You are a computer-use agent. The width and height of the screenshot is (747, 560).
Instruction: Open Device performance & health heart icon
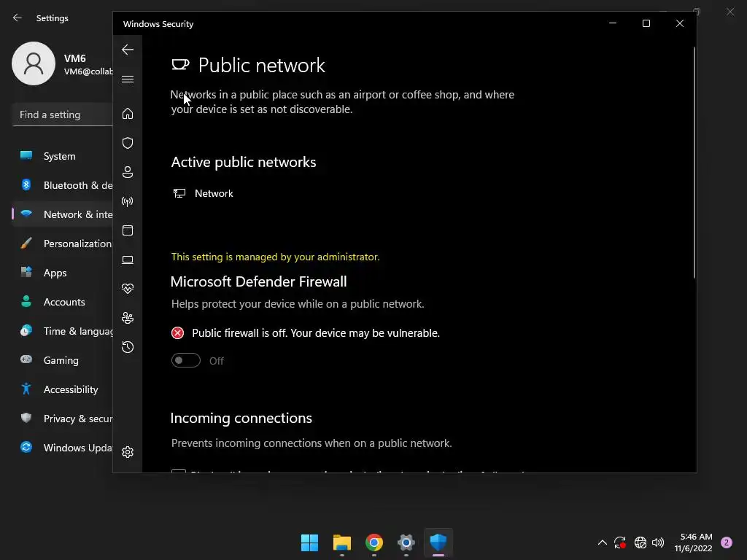point(127,289)
